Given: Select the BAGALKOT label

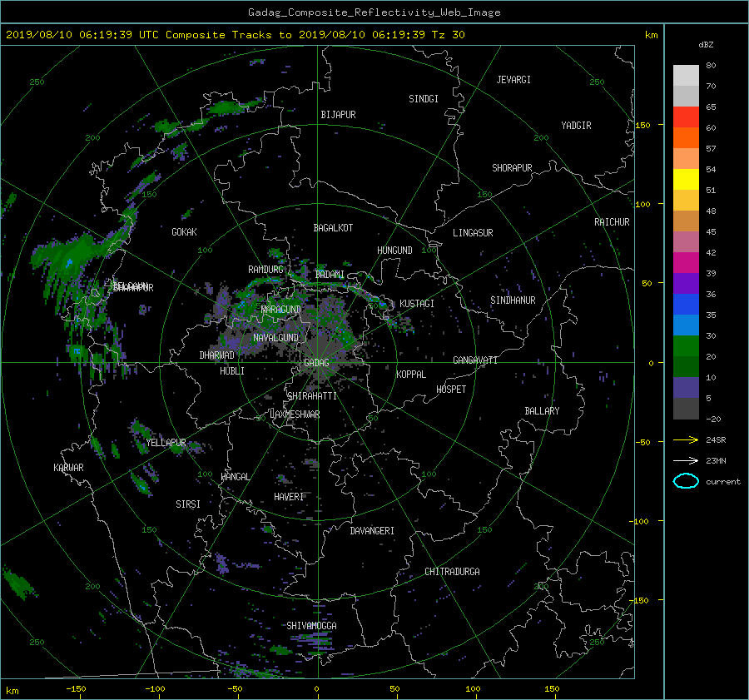Looking at the screenshot, I should click(x=333, y=228).
